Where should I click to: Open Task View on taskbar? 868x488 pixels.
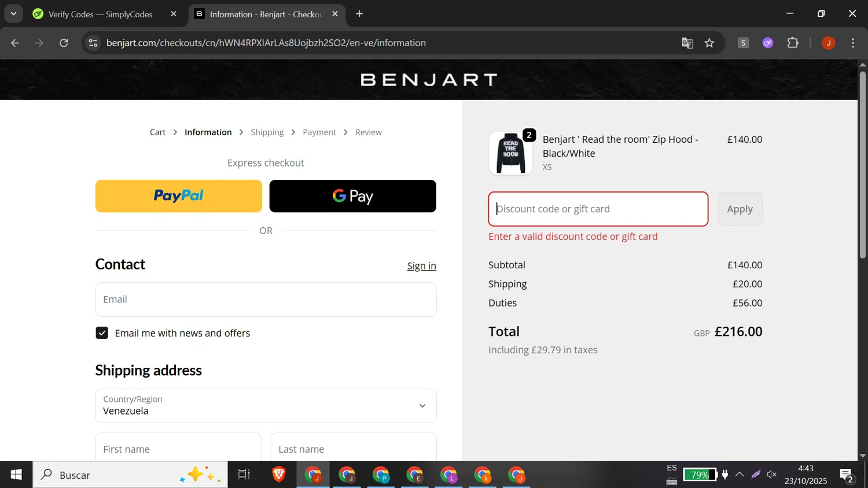point(244,475)
